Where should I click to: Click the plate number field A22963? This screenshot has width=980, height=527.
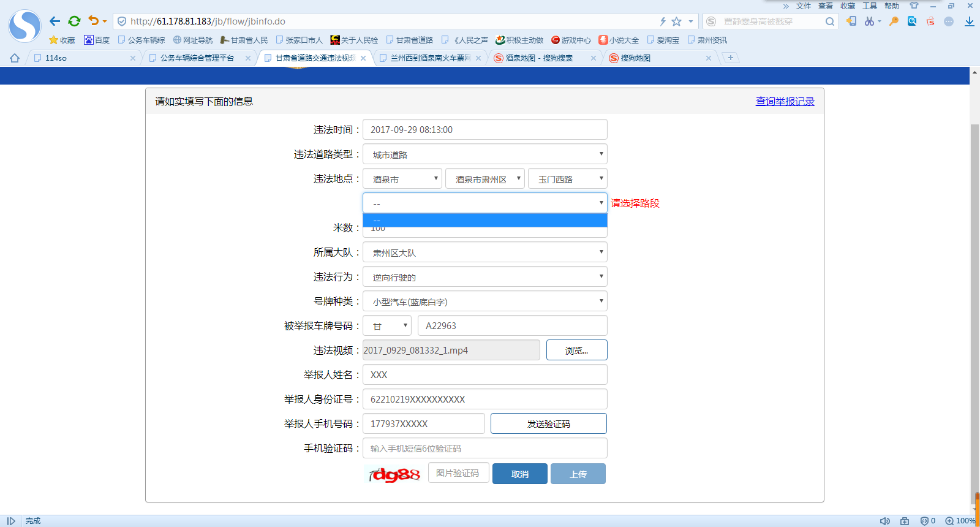[513, 326]
